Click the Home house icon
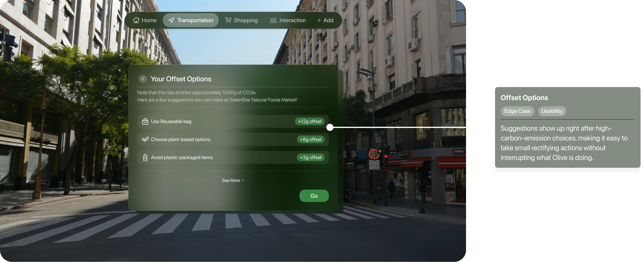644x262 pixels. 136,20
